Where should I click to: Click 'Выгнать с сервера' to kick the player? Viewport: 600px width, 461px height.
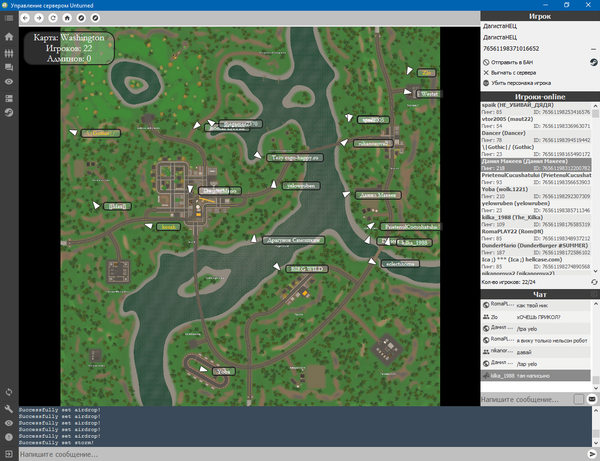coord(518,72)
